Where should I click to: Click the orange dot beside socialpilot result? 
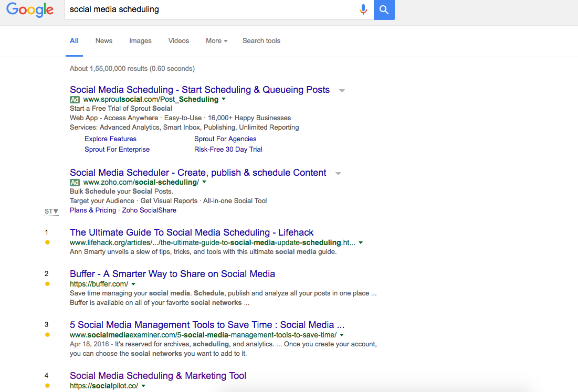47,386
